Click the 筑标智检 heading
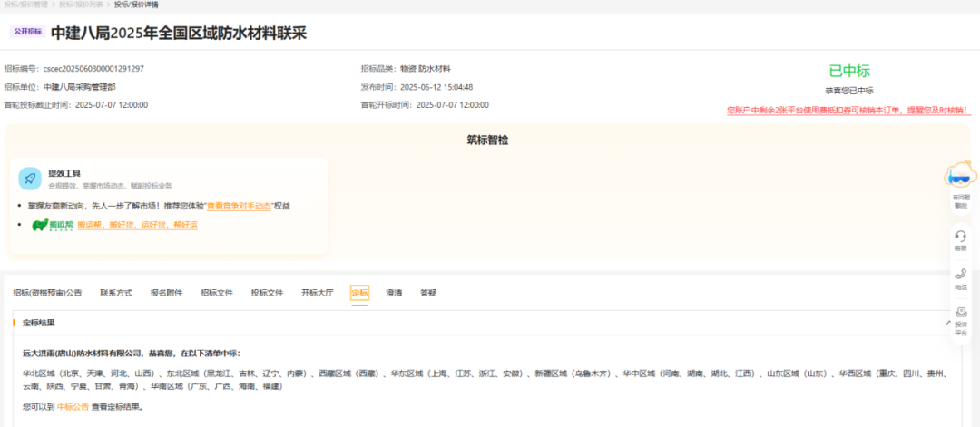The image size is (980, 427). (x=487, y=141)
